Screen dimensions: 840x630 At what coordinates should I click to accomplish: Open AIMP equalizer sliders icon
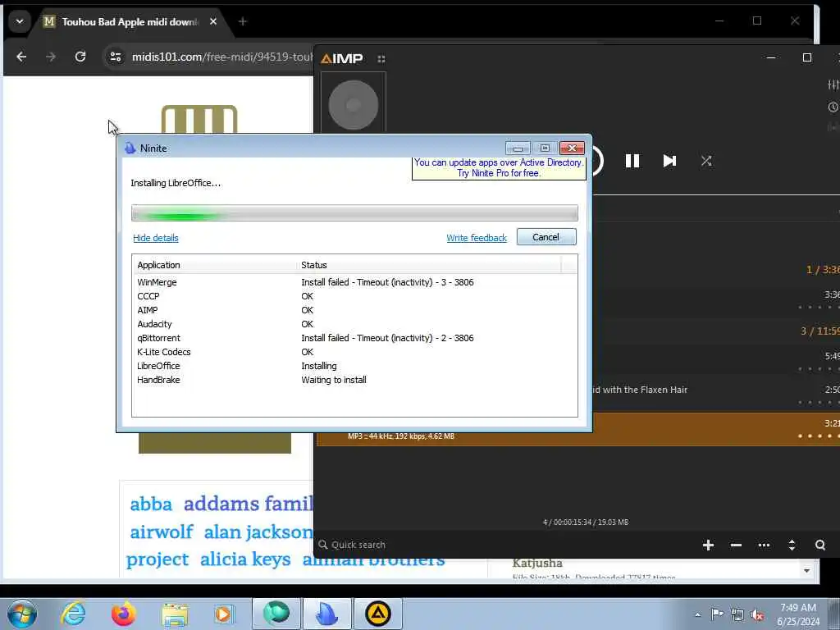click(833, 84)
